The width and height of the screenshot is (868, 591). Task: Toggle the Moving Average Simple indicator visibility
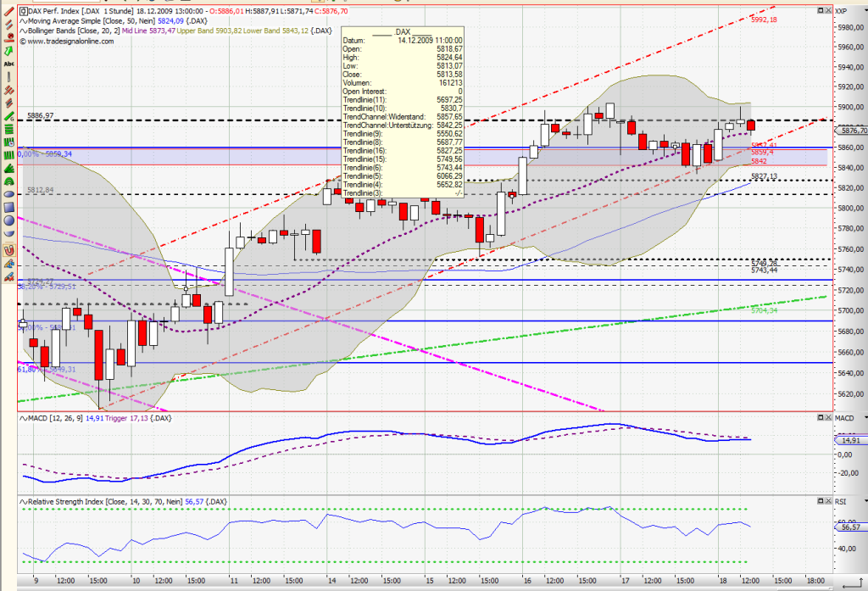pos(24,21)
